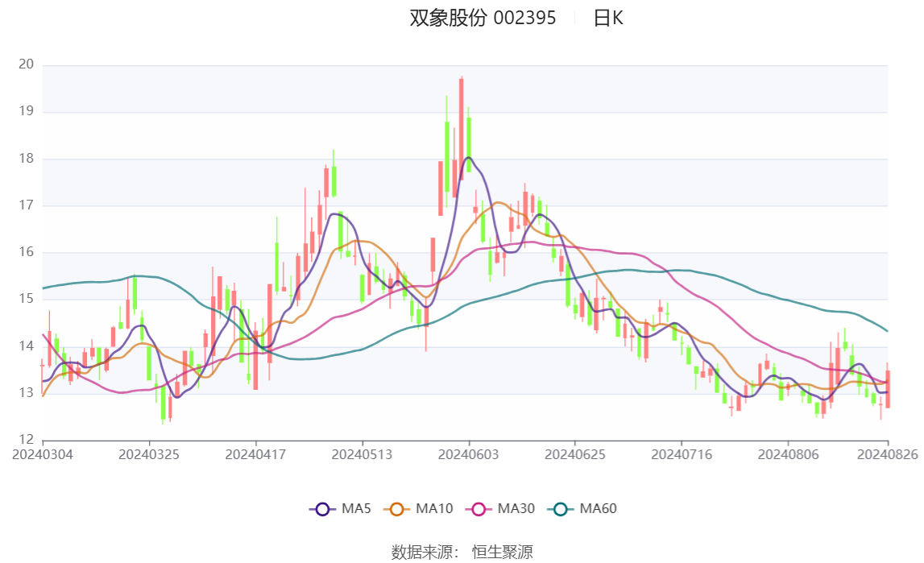Click the x-axis date 20240304
The image size is (924, 563).
(x=43, y=454)
